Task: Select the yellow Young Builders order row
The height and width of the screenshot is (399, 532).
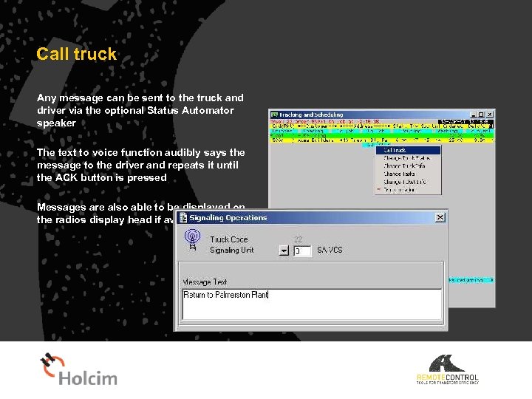Action: pos(382,140)
